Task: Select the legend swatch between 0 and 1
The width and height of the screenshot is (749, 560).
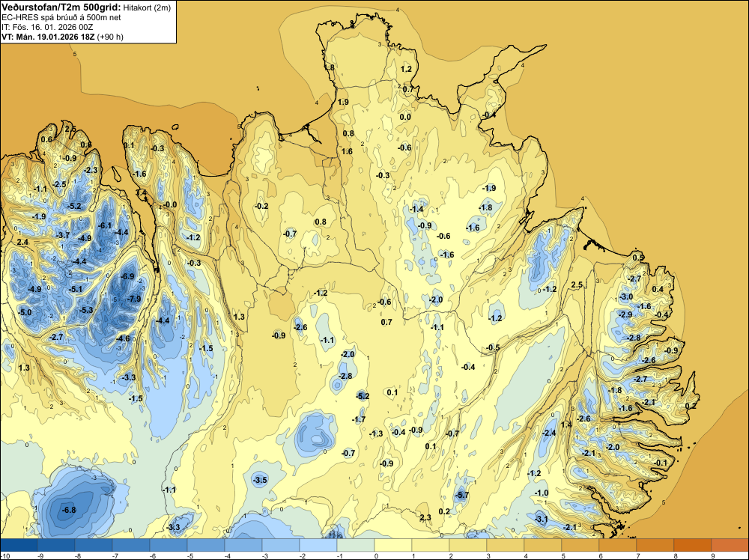Action: pos(393,545)
